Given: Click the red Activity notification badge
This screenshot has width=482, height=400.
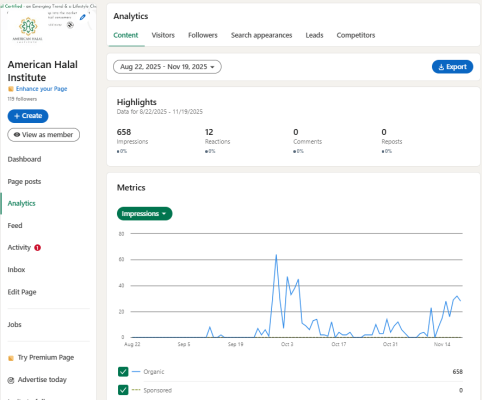Looking at the screenshot, I should [x=37, y=248].
